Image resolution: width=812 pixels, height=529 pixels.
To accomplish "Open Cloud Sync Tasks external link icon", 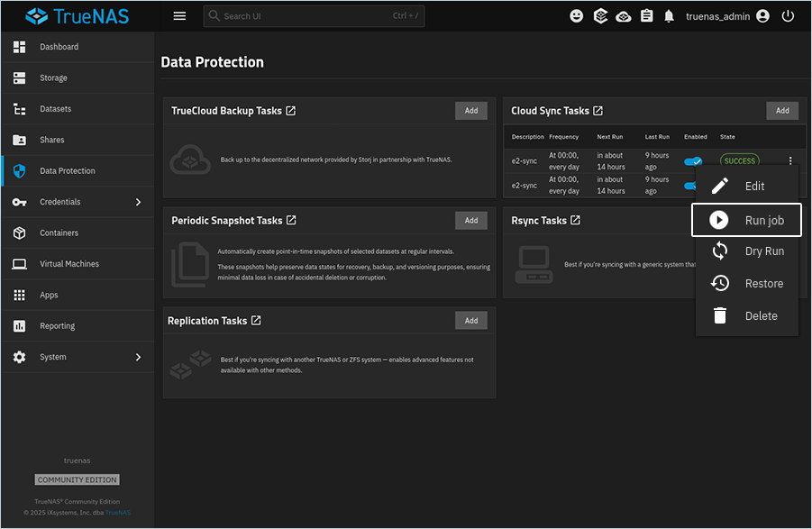I will 598,111.
